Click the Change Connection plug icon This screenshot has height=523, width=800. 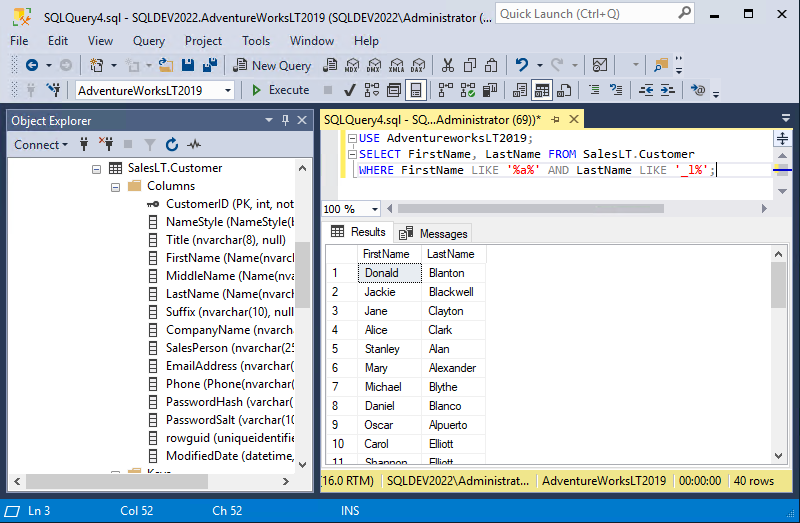tap(54, 90)
